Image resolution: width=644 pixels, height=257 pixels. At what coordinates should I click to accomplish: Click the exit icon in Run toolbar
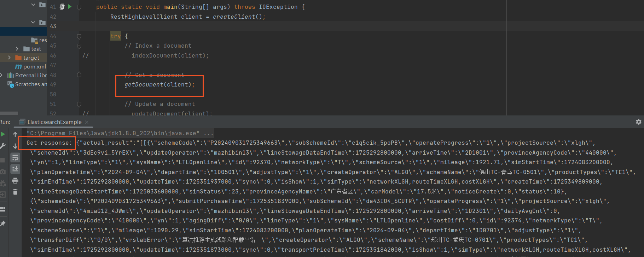coord(3,195)
